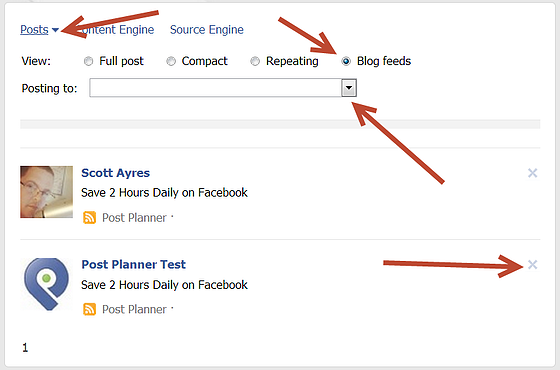The width and height of the screenshot is (560, 370).
Task: Select the Compact view radio button
Action: [171, 61]
